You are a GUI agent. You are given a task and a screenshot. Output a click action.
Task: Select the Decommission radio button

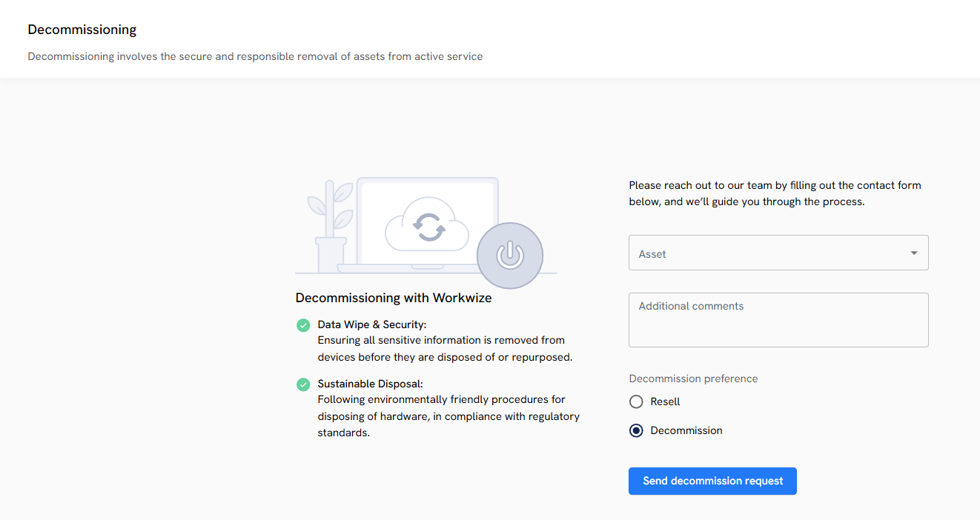click(x=636, y=430)
